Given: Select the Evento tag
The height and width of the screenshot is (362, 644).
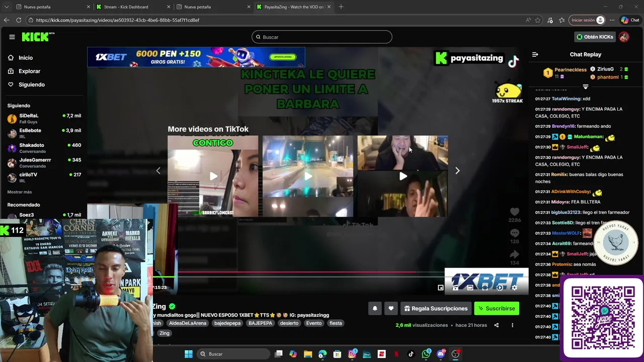Looking at the screenshot, I should point(314,323).
